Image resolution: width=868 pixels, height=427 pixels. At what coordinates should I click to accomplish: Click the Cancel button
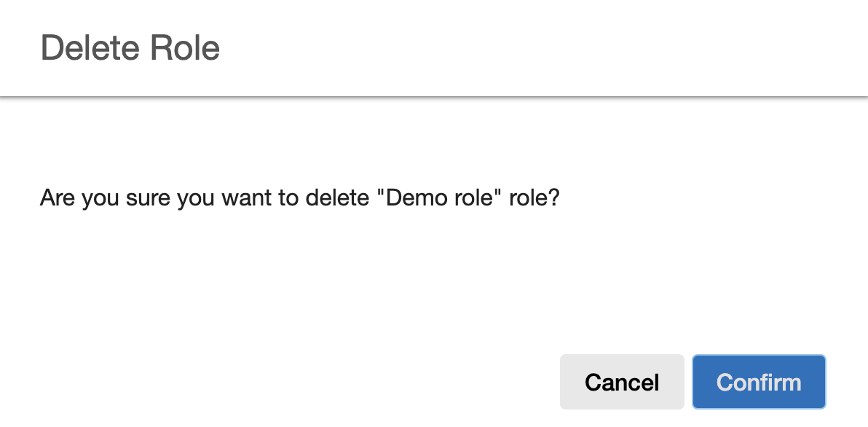621,382
